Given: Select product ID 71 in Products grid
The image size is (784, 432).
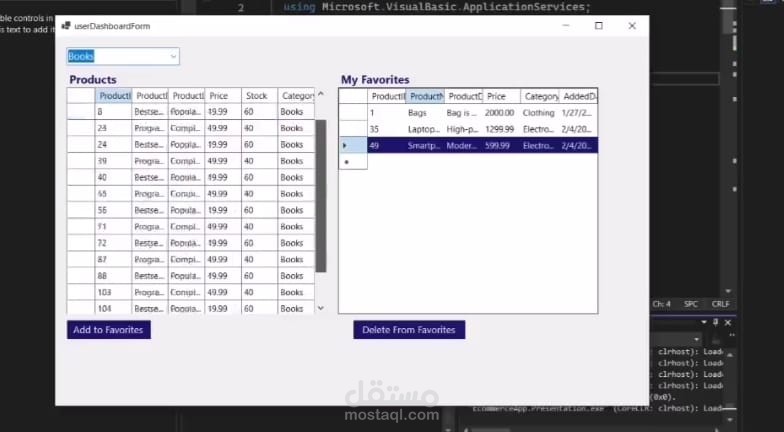Looking at the screenshot, I should click(x=114, y=226).
